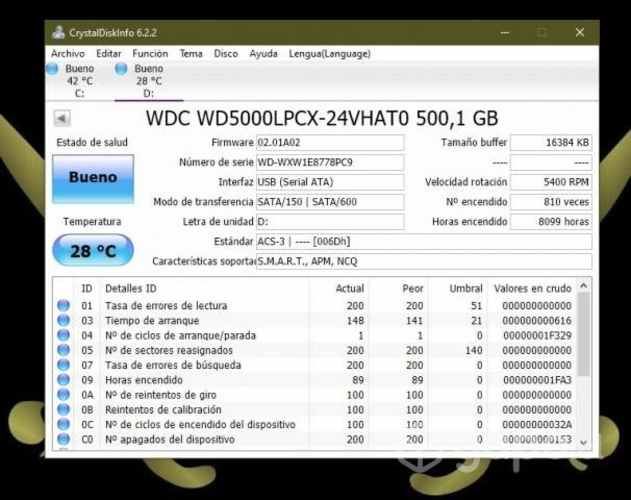
Task: Click scrollbar down arrow in SMART list
Action: [584, 442]
